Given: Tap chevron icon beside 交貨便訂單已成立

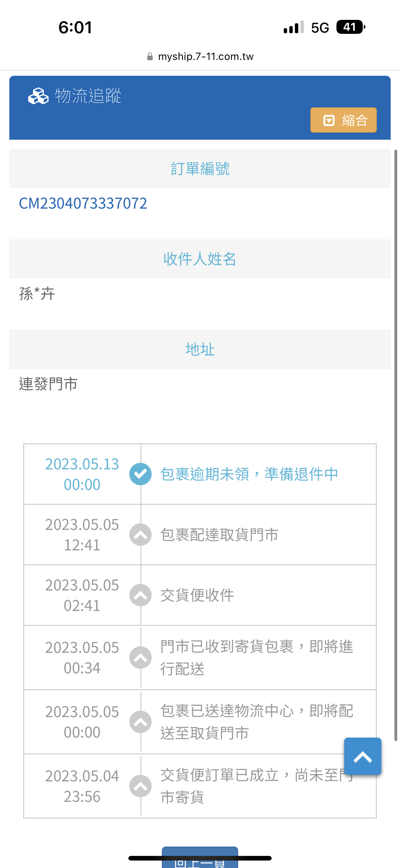Looking at the screenshot, I should [140, 786].
